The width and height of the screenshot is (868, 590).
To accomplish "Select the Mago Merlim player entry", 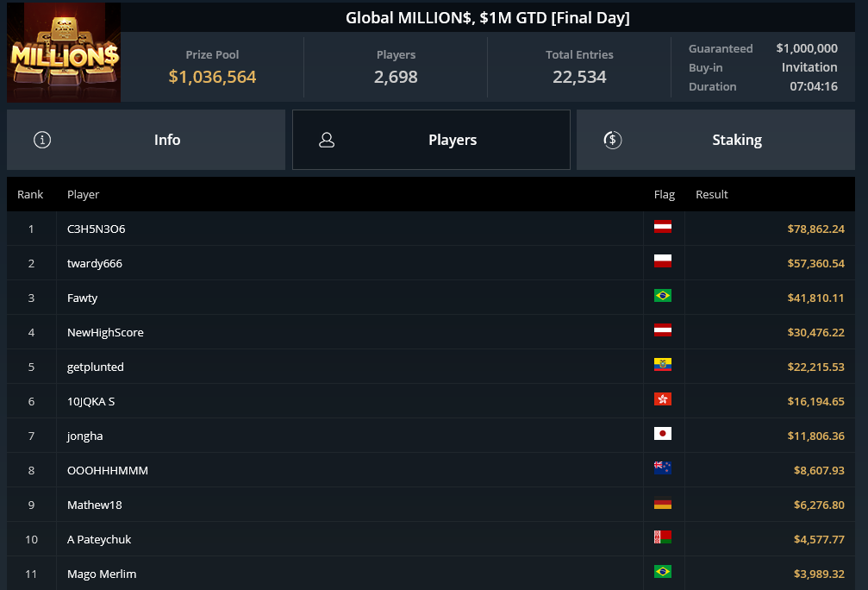I will click(431, 574).
